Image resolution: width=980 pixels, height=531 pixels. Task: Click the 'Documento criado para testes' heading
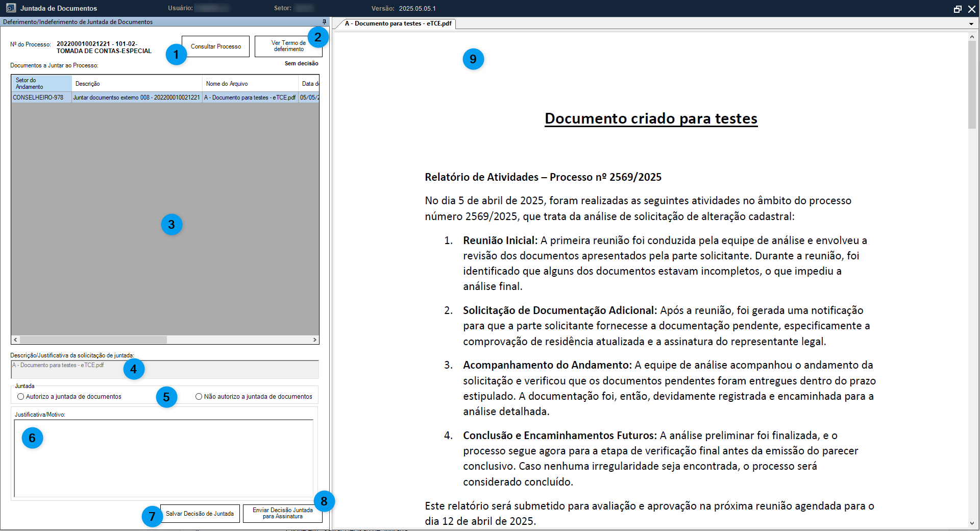click(x=651, y=118)
